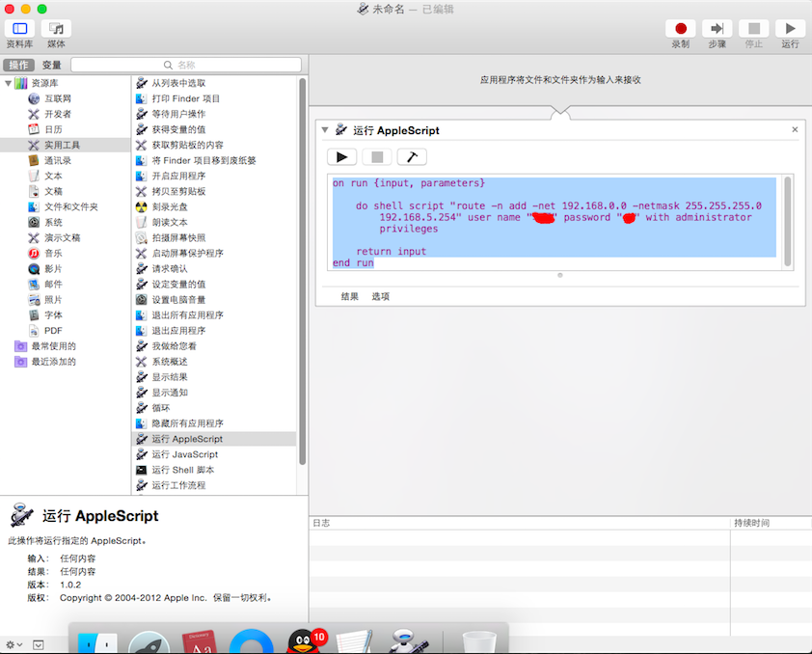Open Automator robot icon in Dock
This screenshot has height=654, width=812.
(x=409, y=641)
